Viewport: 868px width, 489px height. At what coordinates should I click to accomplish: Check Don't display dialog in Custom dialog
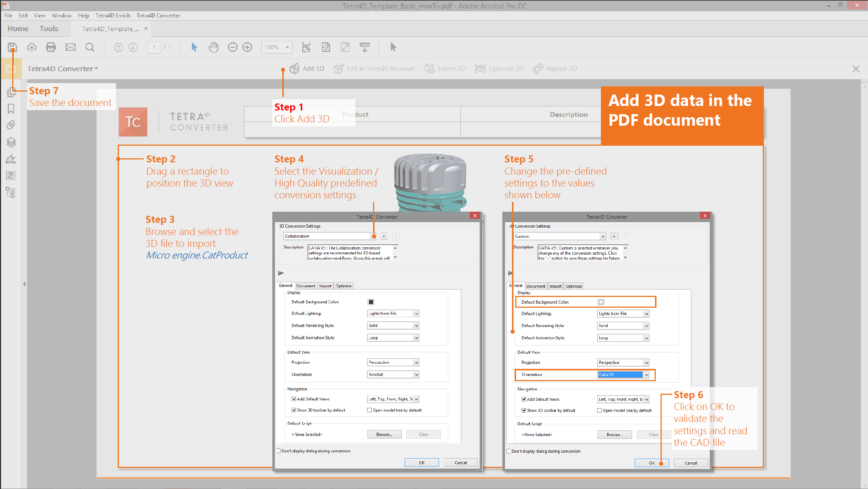[x=509, y=451]
